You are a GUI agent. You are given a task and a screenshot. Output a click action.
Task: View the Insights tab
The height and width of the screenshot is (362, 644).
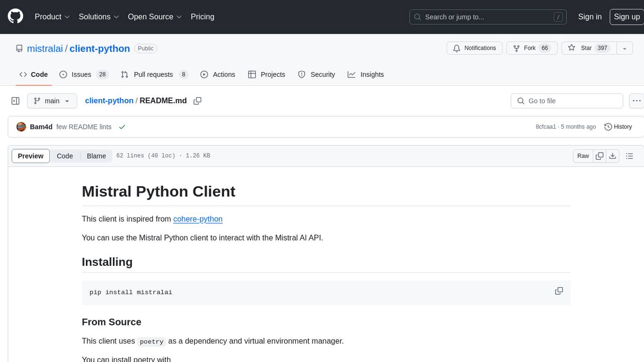point(366,74)
